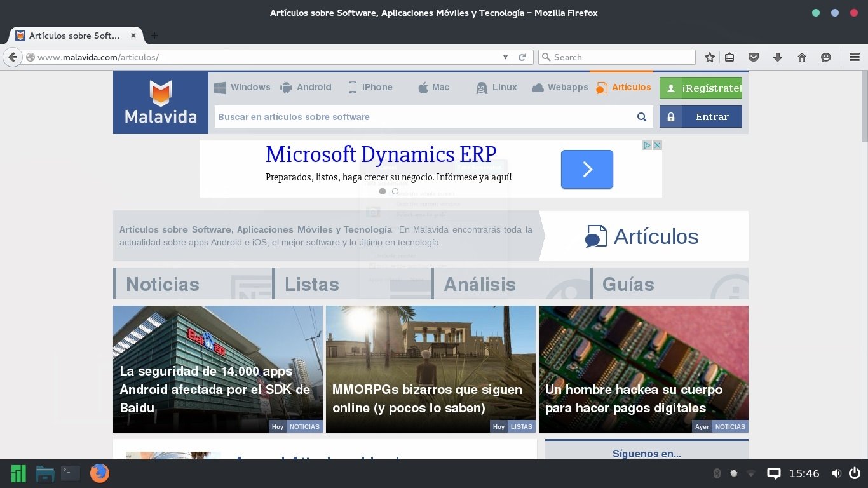The height and width of the screenshot is (488, 868).
Task: Click the site identity globe icon
Action: tap(30, 57)
